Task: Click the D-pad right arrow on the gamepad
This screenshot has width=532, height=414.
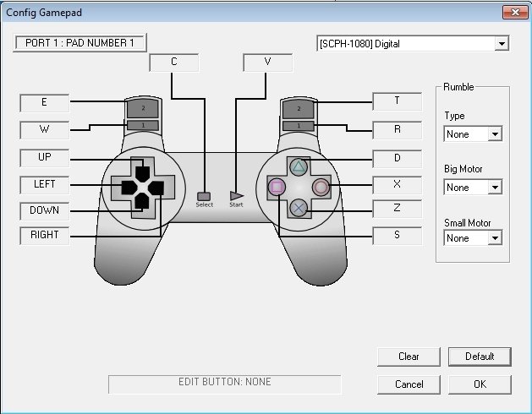Action: 156,188
